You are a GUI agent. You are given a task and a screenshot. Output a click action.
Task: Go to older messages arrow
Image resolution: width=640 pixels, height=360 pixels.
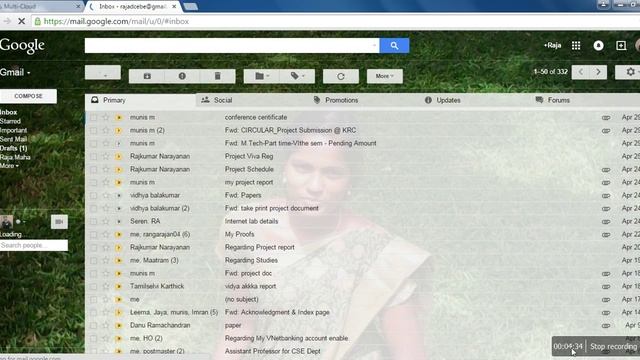(x=598, y=72)
